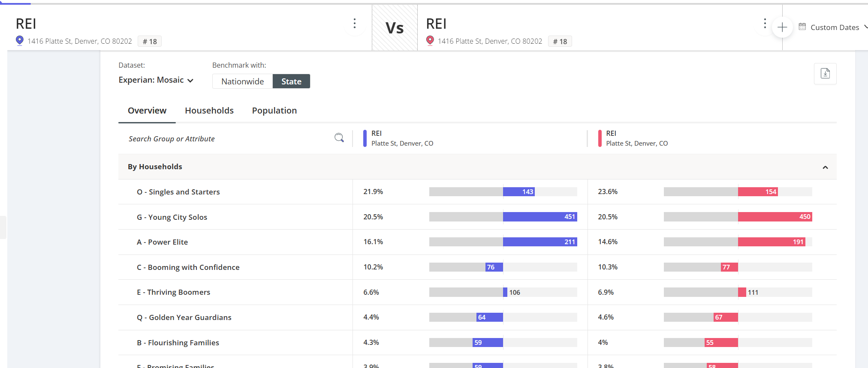Select the Overview tab
The height and width of the screenshot is (368, 868).
point(147,111)
